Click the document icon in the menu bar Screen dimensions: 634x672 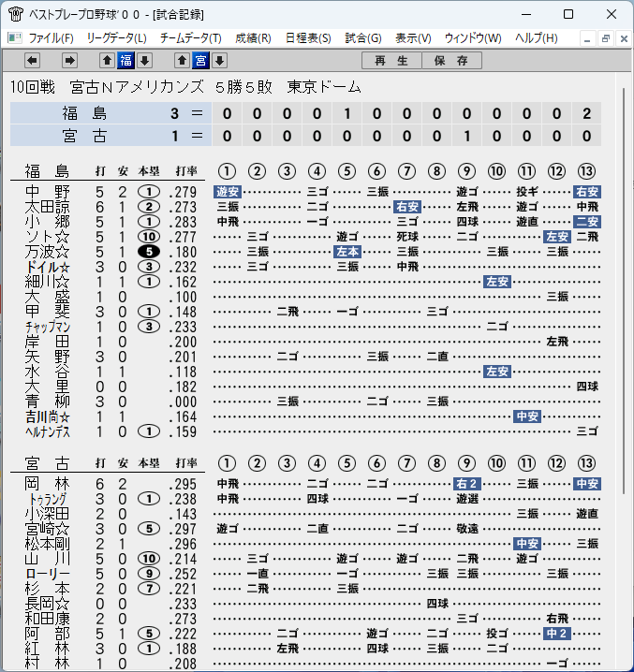coord(15,38)
